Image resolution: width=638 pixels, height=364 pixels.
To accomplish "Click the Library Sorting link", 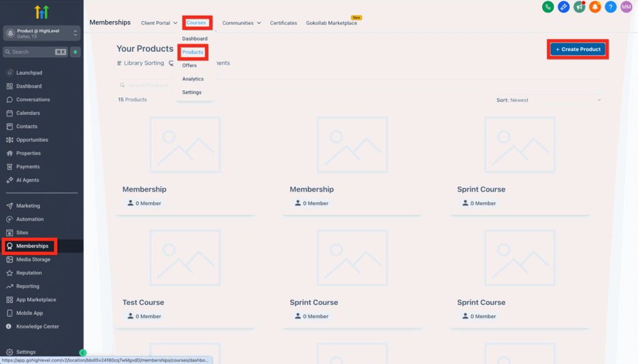I will (x=140, y=63).
